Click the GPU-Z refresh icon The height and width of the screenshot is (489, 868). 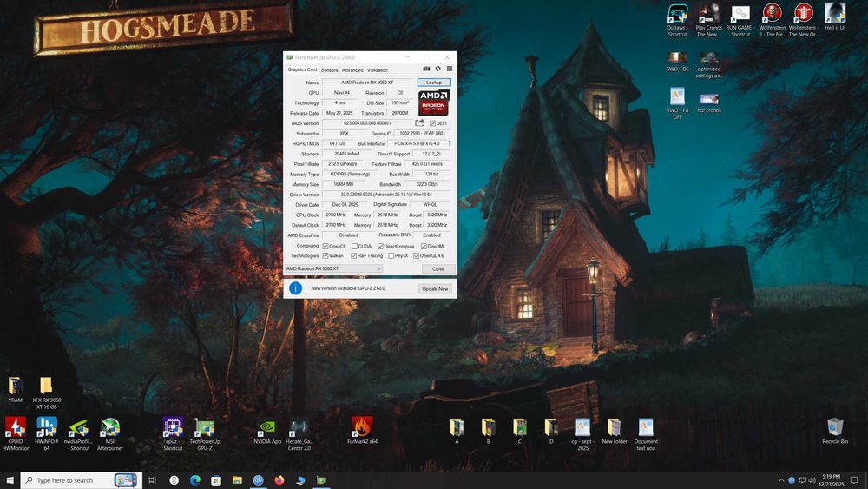click(x=437, y=69)
